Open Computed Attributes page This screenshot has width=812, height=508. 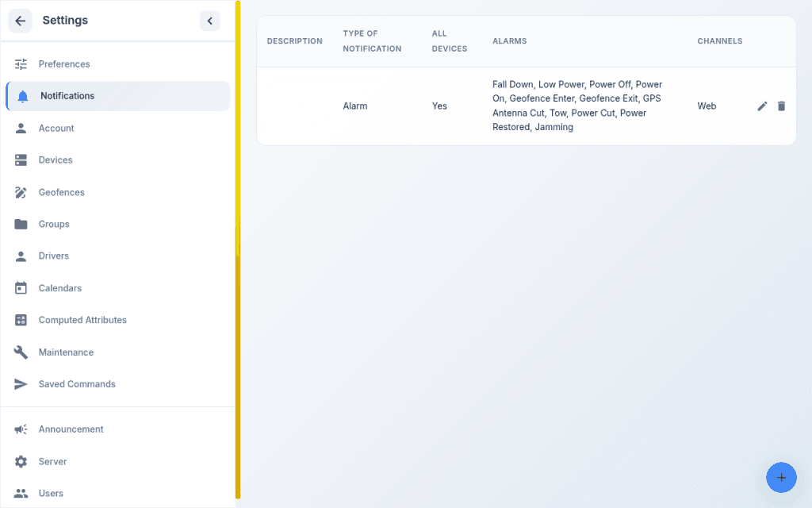coord(117,321)
